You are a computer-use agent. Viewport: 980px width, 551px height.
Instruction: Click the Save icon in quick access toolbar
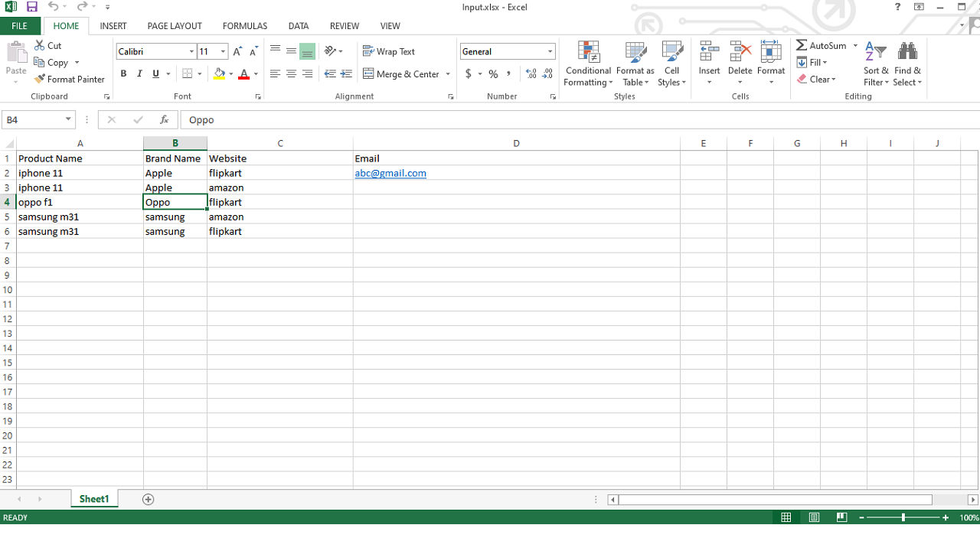32,7
